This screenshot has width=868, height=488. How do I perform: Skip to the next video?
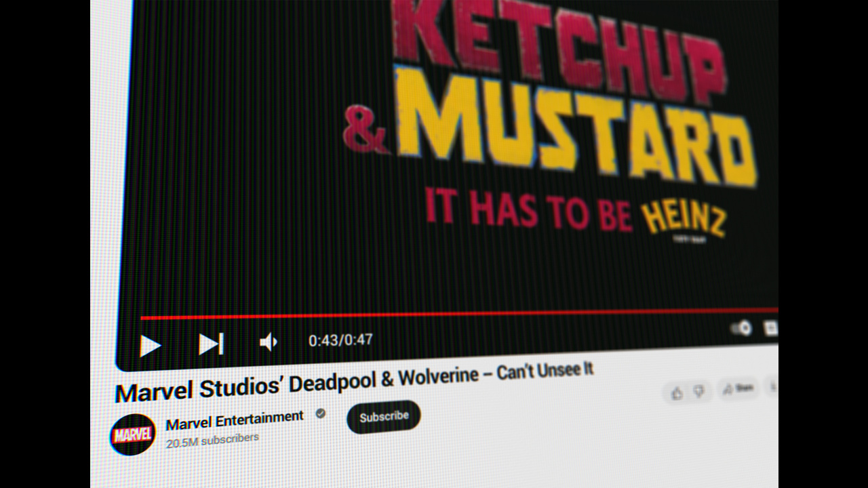point(211,344)
